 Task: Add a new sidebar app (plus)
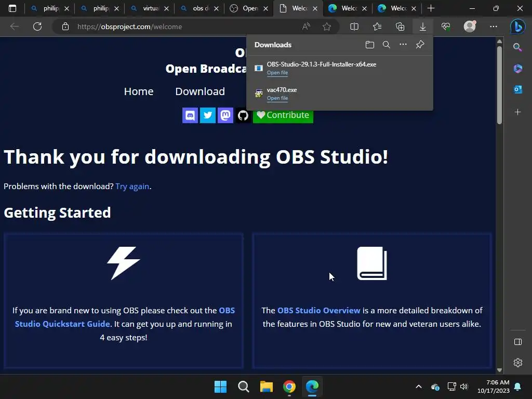[517, 112]
